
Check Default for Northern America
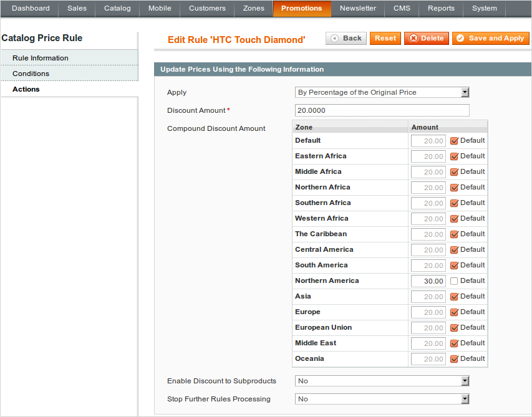pyautogui.click(x=454, y=281)
